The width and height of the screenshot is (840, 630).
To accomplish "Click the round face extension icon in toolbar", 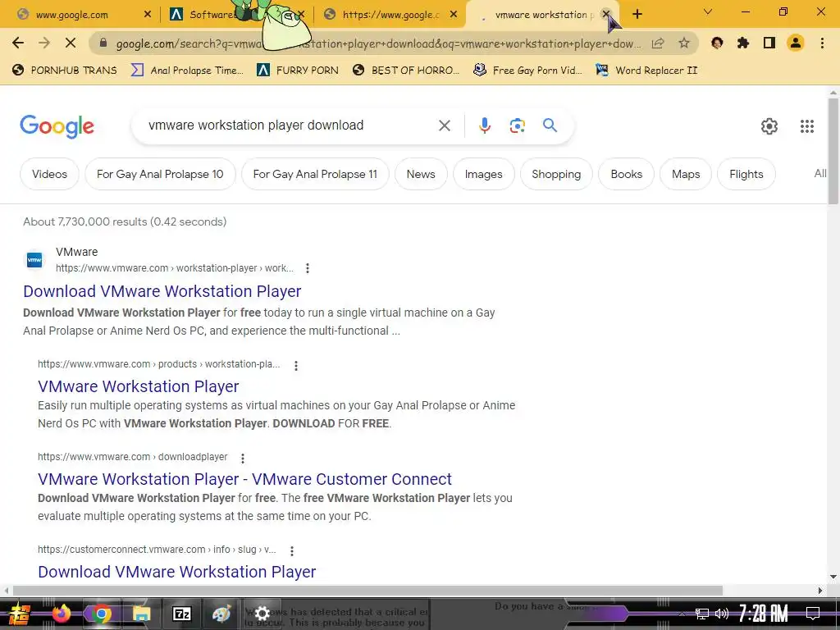I will pos(717,43).
